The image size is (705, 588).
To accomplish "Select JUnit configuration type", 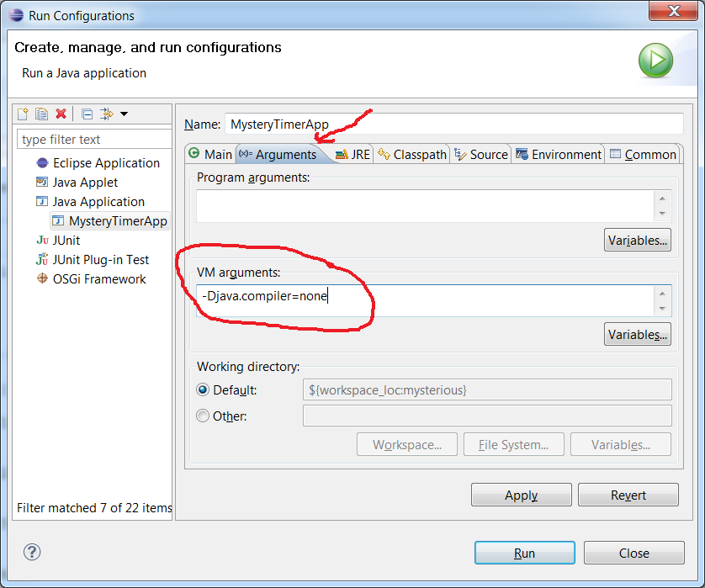I will (66, 240).
